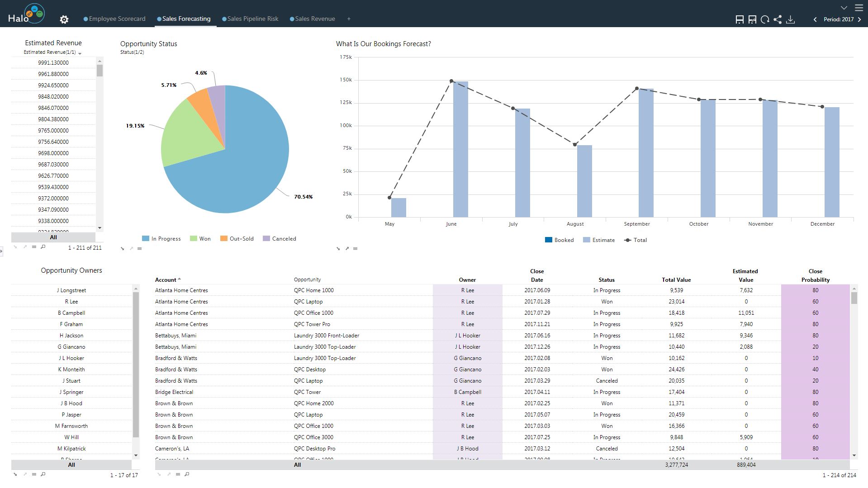The height and width of the screenshot is (488, 868).
Task: Click the Download export icon
Action: tap(791, 19)
